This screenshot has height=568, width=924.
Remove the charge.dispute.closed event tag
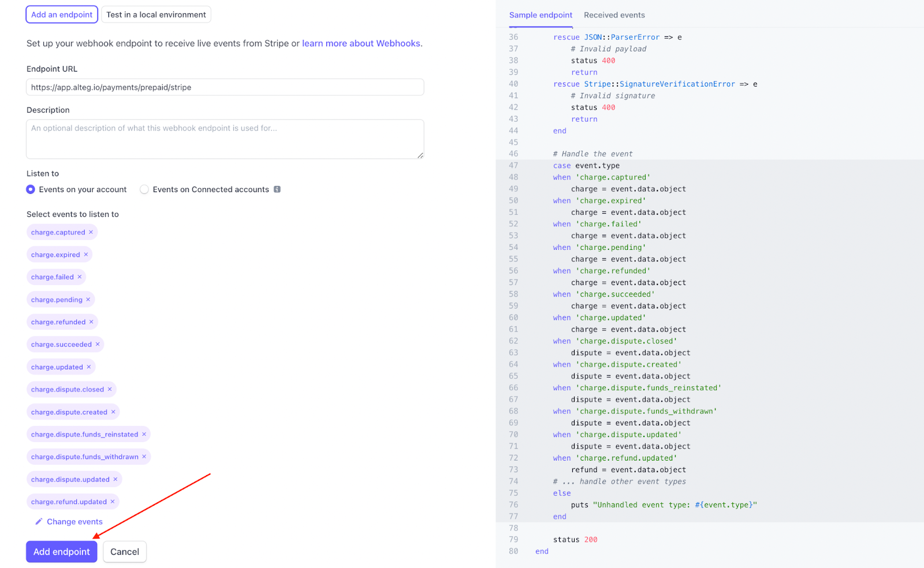click(x=110, y=390)
